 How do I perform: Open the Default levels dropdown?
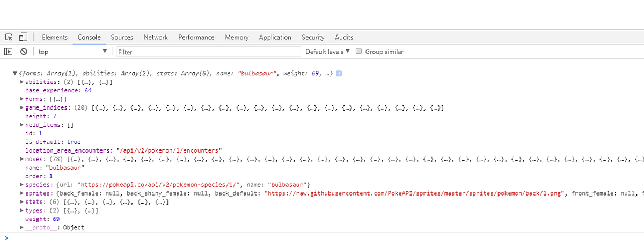(x=327, y=52)
